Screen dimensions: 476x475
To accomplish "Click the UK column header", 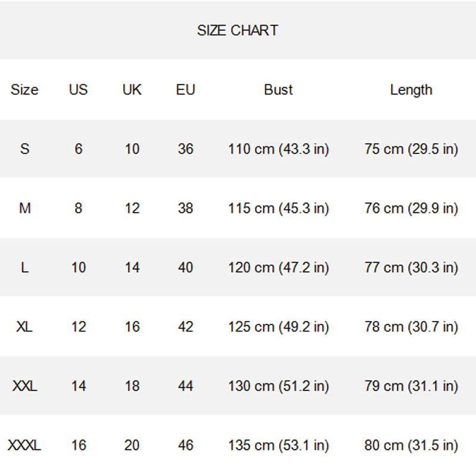I will 132,90.
